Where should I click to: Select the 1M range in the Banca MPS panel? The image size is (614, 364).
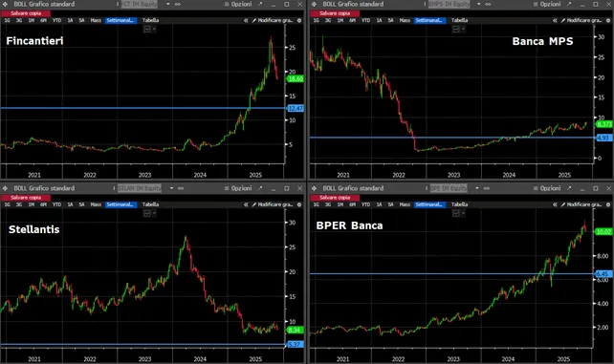coord(340,20)
